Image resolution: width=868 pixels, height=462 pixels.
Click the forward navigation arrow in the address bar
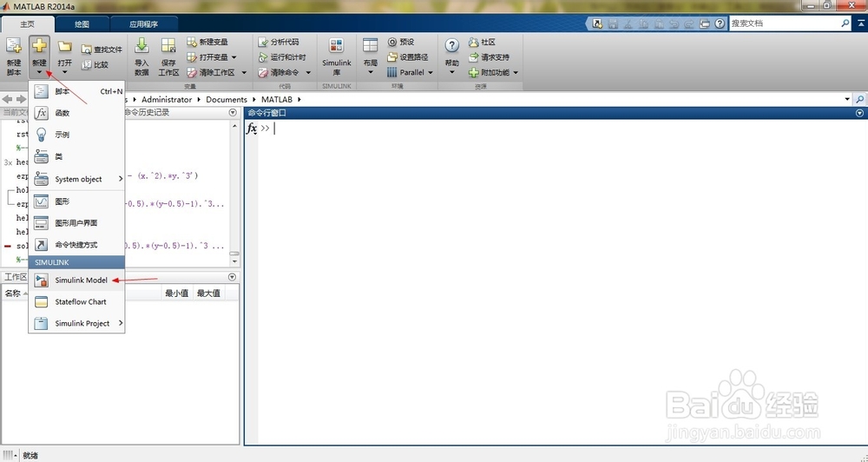pos(21,99)
